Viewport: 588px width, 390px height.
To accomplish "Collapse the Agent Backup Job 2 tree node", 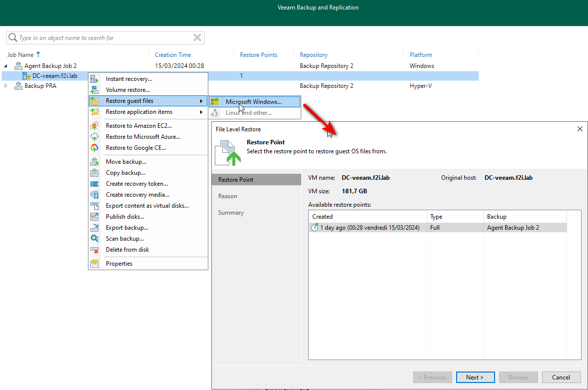I will pos(5,66).
